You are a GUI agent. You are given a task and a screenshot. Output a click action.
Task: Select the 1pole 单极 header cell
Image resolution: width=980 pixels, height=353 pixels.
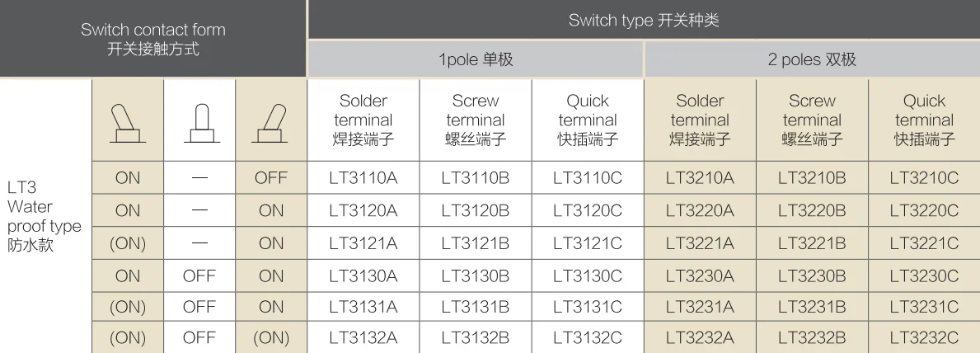click(x=476, y=59)
